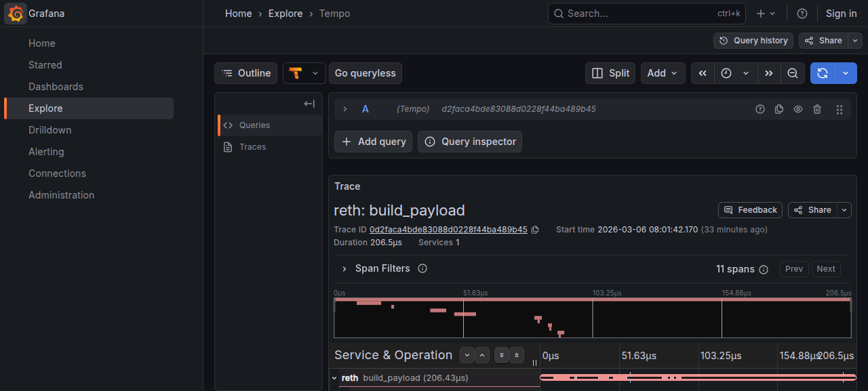Duplicate query A with copy icon
The width and height of the screenshot is (868, 391).
pyautogui.click(x=779, y=109)
